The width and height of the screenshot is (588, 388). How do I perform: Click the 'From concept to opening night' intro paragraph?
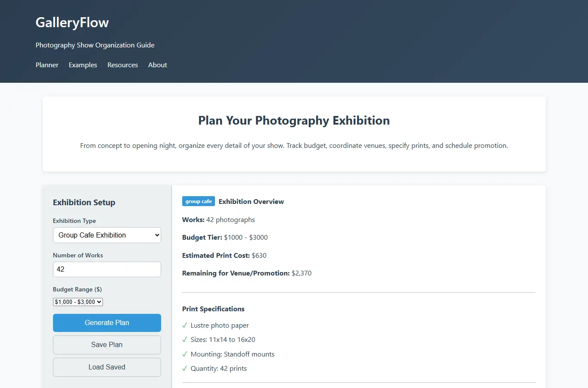pyautogui.click(x=294, y=146)
